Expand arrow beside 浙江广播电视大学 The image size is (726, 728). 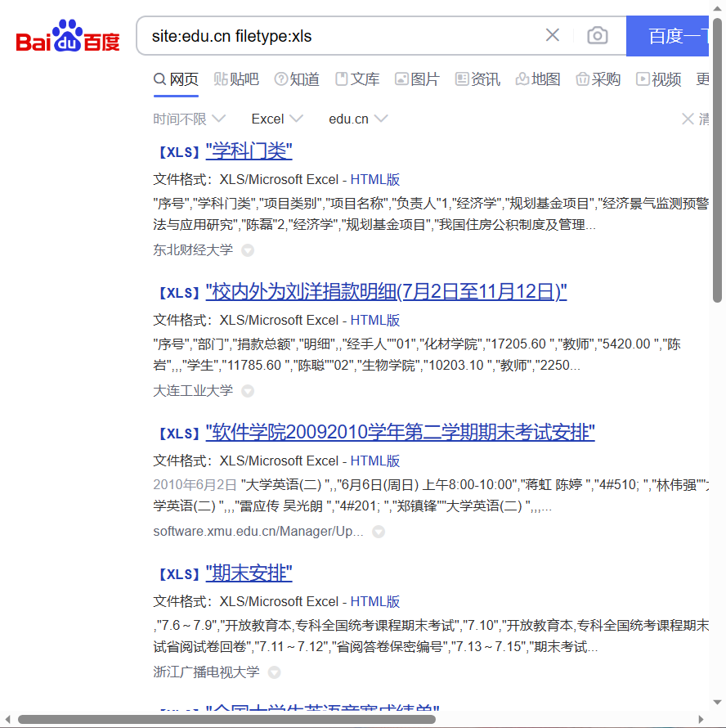[275, 672]
